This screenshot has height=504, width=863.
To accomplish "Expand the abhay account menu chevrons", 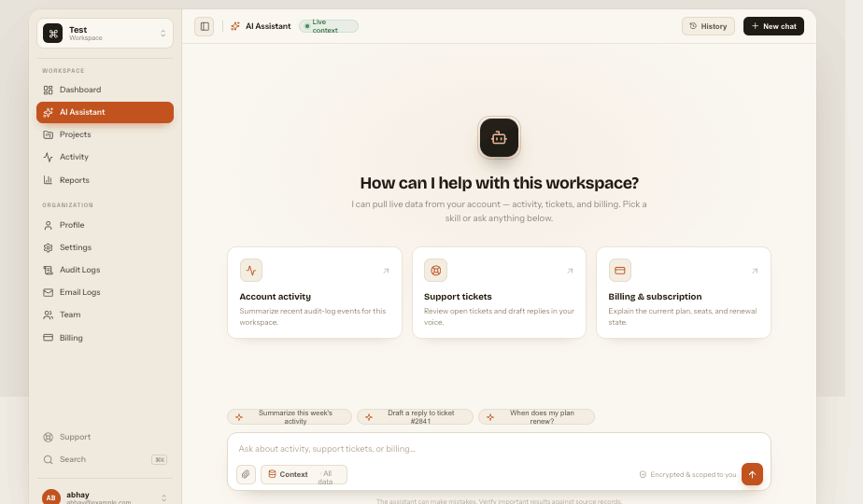I will point(163,498).
